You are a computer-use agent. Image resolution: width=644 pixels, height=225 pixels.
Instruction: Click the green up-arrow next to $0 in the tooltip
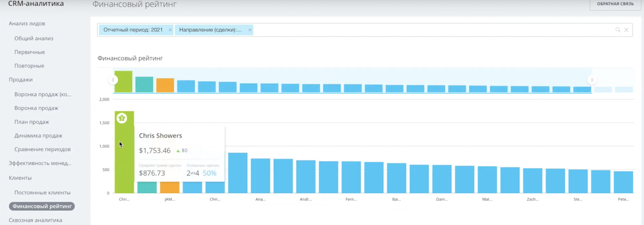(x=178, y=151)
